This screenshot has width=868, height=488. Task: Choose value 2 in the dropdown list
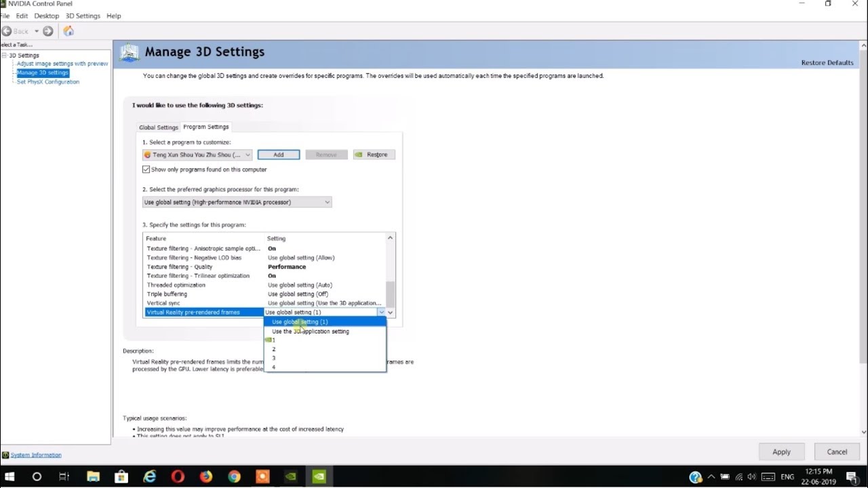tap(325, 349)
